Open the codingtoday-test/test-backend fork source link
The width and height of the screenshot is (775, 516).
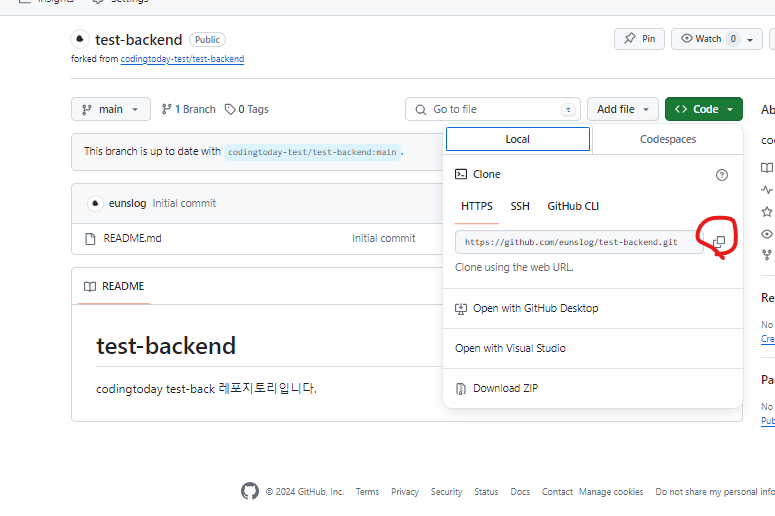(x=182, y=59)
